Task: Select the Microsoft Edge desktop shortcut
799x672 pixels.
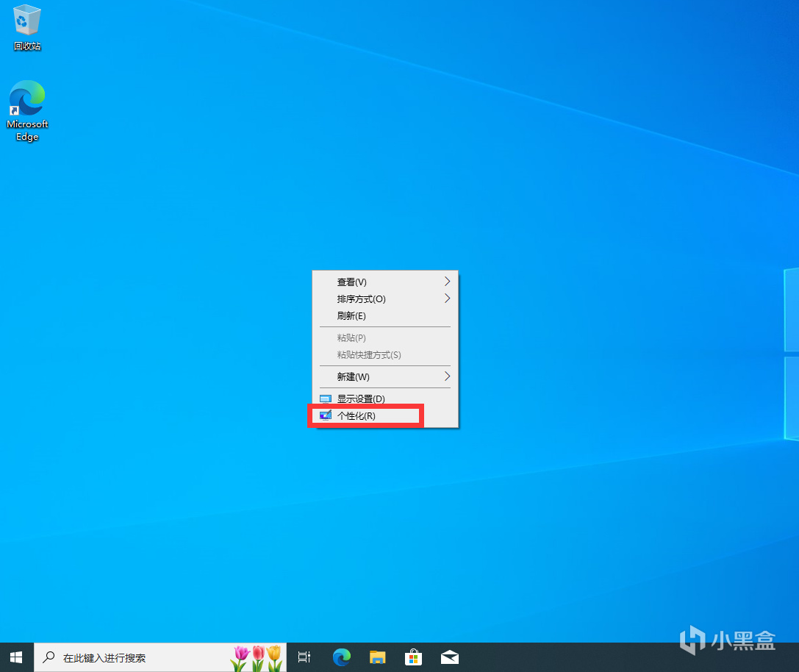Action: click(27, 110)
